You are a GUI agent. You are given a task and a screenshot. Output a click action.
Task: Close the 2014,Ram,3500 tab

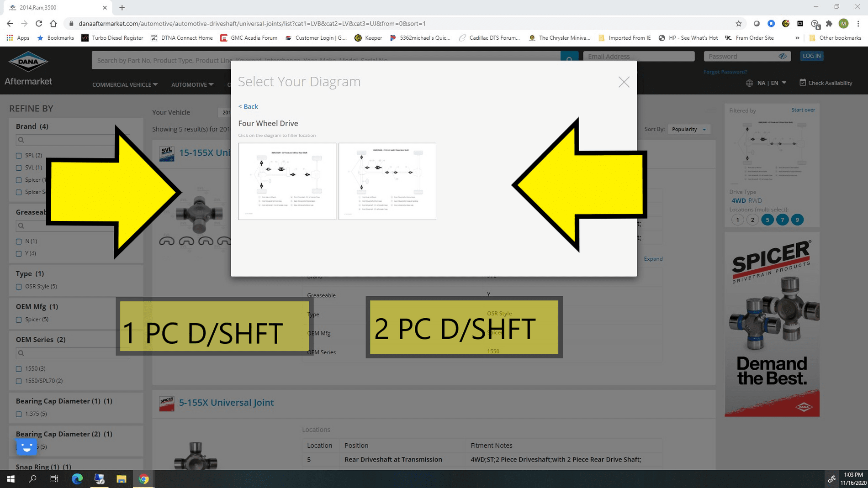(x=105, y=7)
